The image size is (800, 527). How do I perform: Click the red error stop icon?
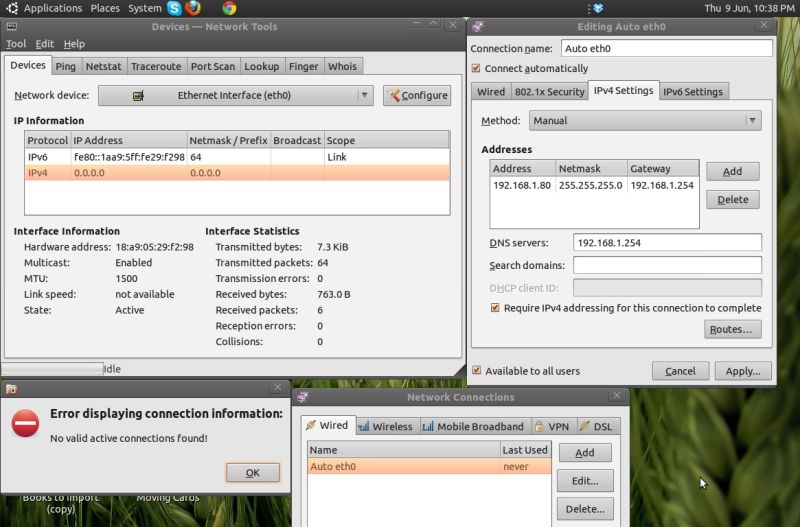tap(26, 423)
